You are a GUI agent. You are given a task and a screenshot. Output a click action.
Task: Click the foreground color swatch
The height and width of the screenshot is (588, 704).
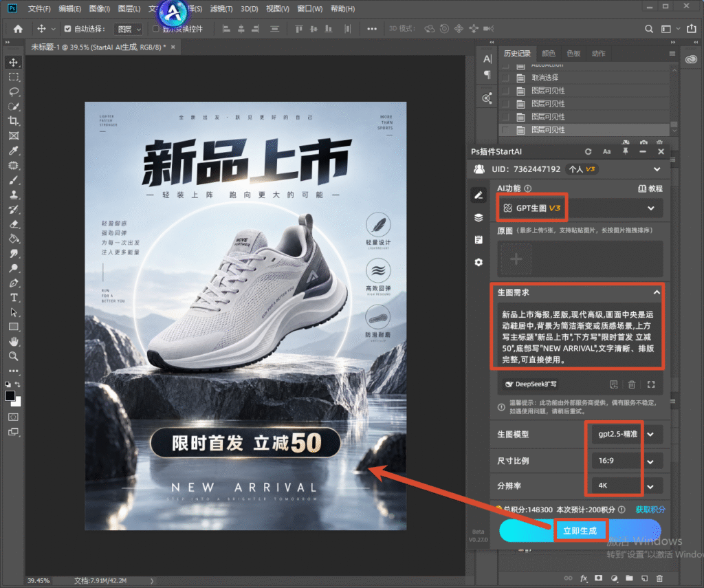coord(10,395)
